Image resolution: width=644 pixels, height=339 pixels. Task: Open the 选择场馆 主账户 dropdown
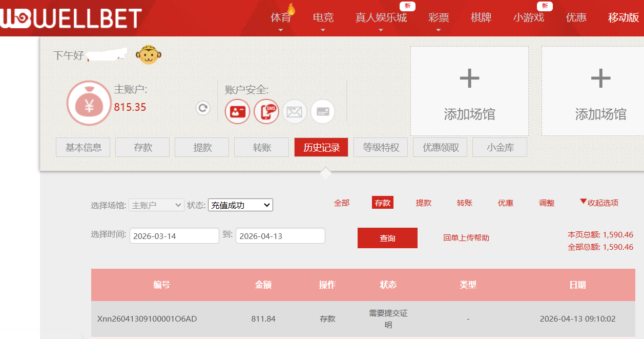click(x=156, y=205)
